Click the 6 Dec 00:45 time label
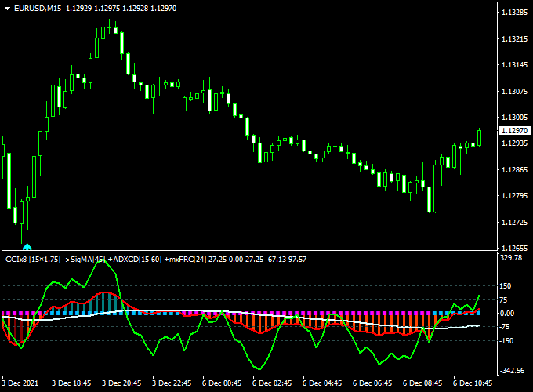Image resolution: width=533 pixels, height=392 pixels. point(222,383)
